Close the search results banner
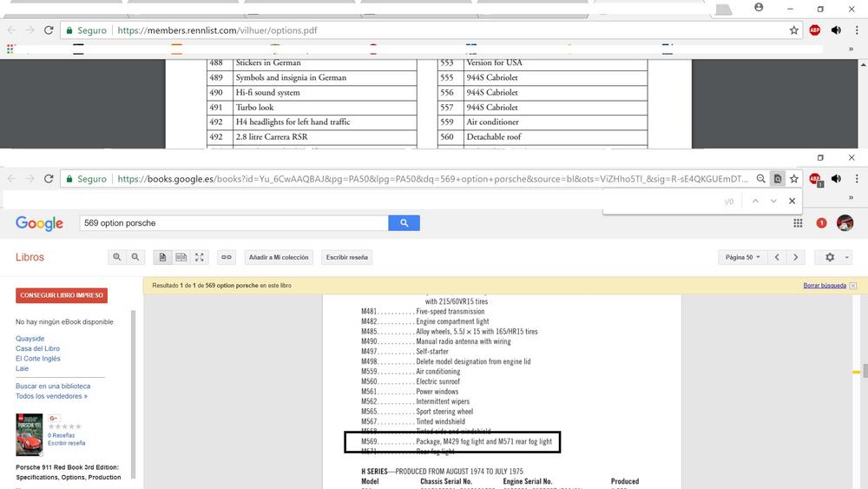The image size is (868, 489). pyautogui.click(x=853, y=285)
